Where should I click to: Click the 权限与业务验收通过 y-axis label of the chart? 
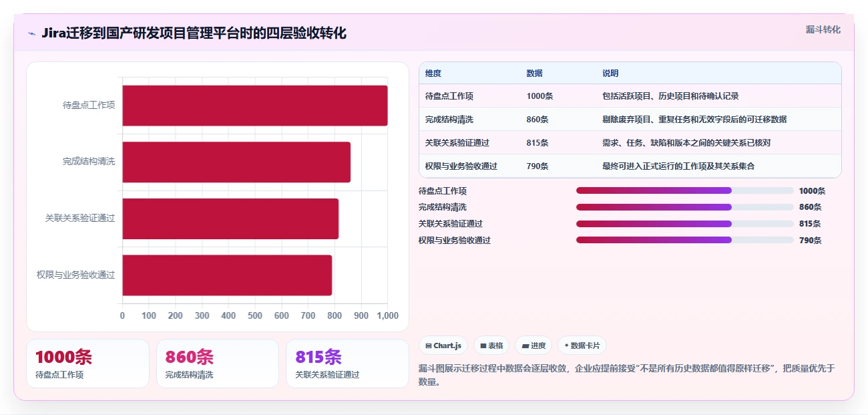(x=75, y=275)
